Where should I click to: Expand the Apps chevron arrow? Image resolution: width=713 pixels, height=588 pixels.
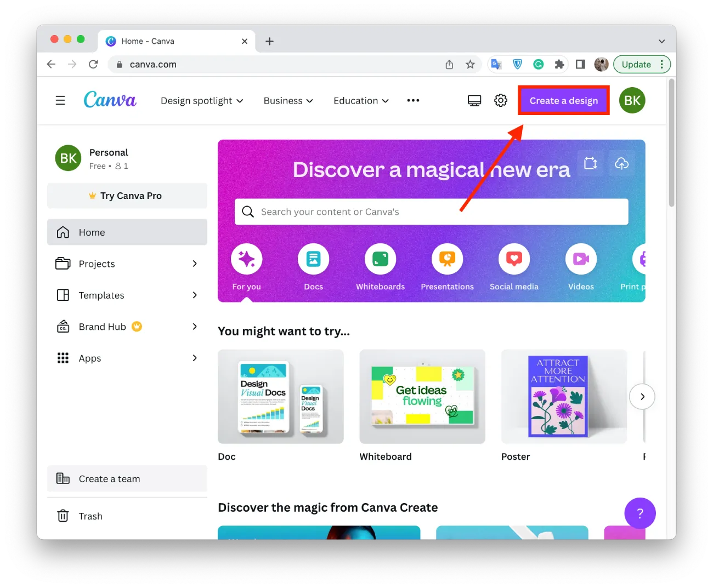(x=195, y=358)
